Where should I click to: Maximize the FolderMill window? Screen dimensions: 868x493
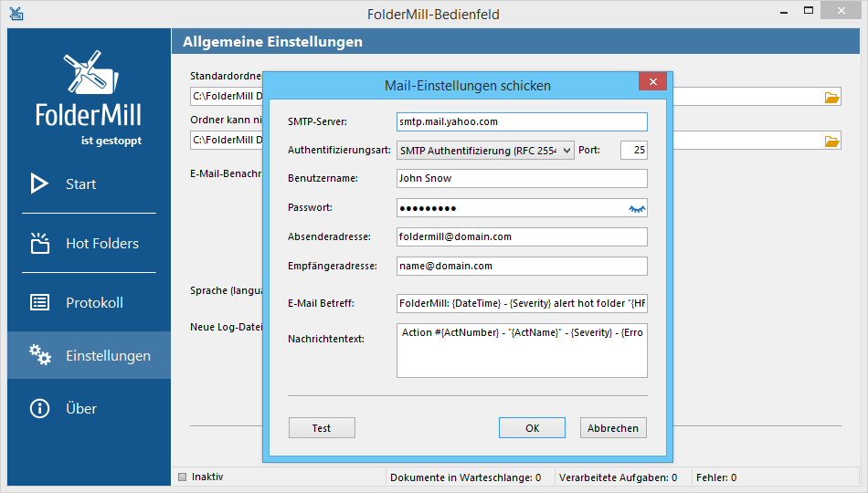(809, 11)
